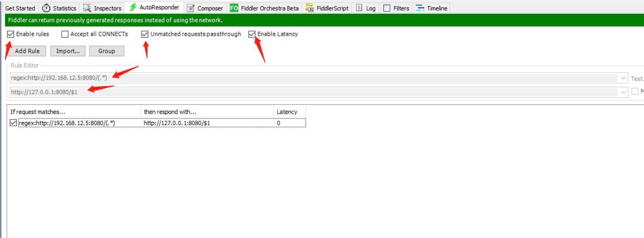The height and width of the screenshot is (238, 644).
Task: Click the Timeline bars icon
Action: tap(420, 8)
